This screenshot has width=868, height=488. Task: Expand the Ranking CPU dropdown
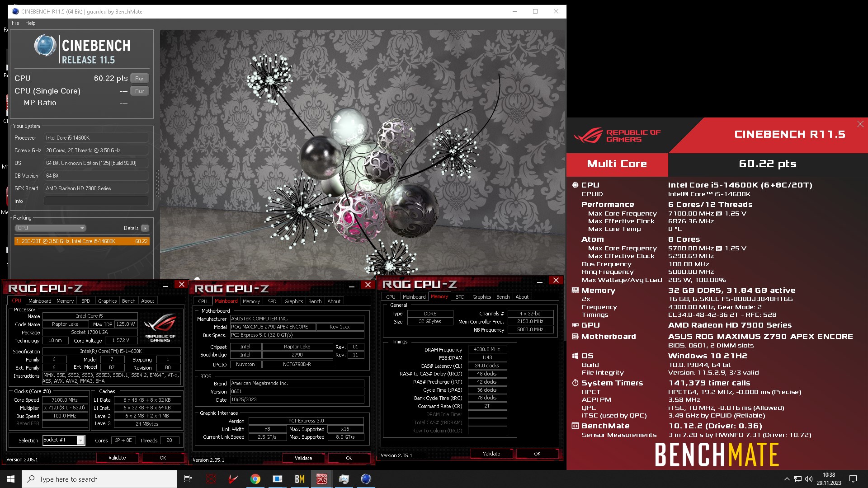coord(50,228)
